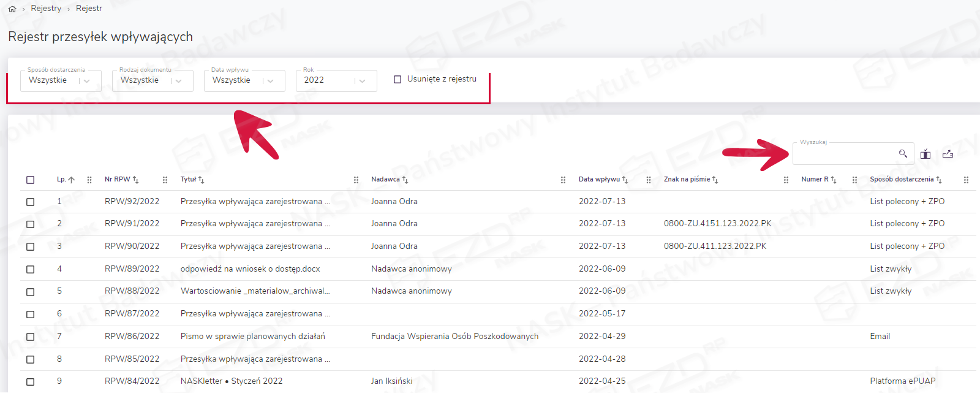Click into the Wyszukaj search field
The image size is (980, 393).
click(845, 154)
